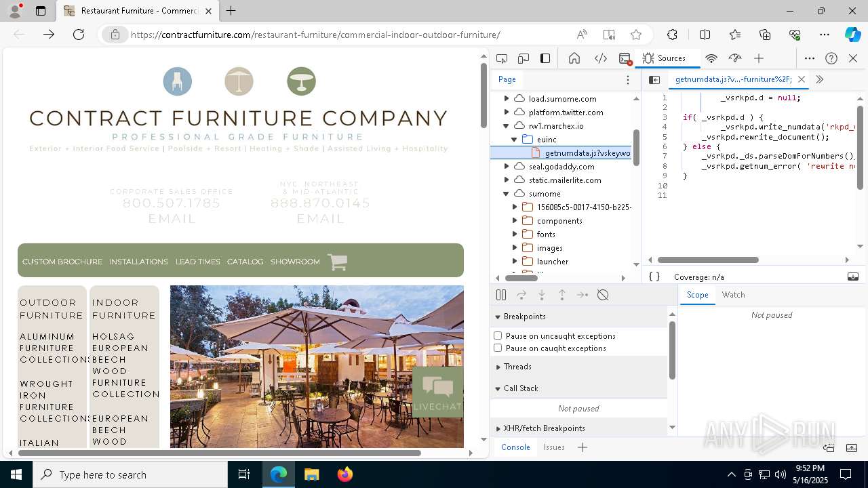The width and height of the screenshot is (868, 488).
Task: Select the Scope tab
Action: (x=697, y=295)
